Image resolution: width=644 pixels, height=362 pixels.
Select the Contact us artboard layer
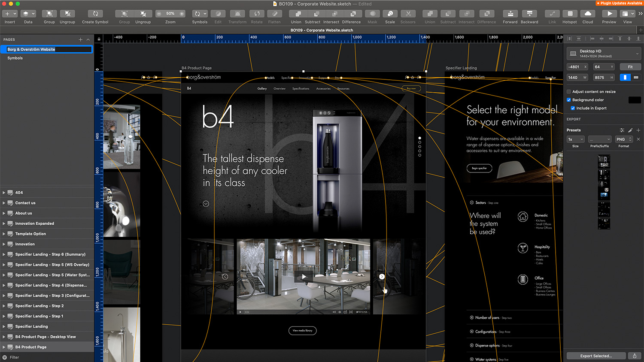point(25,203)
